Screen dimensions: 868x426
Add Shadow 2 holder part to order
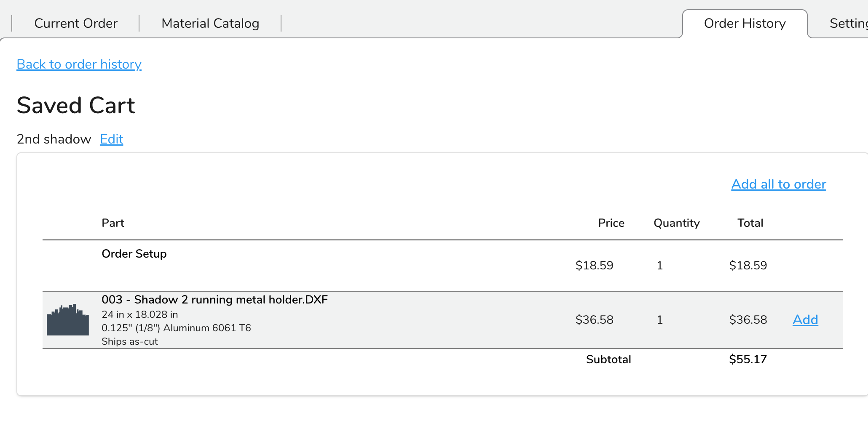click(805, 319)
